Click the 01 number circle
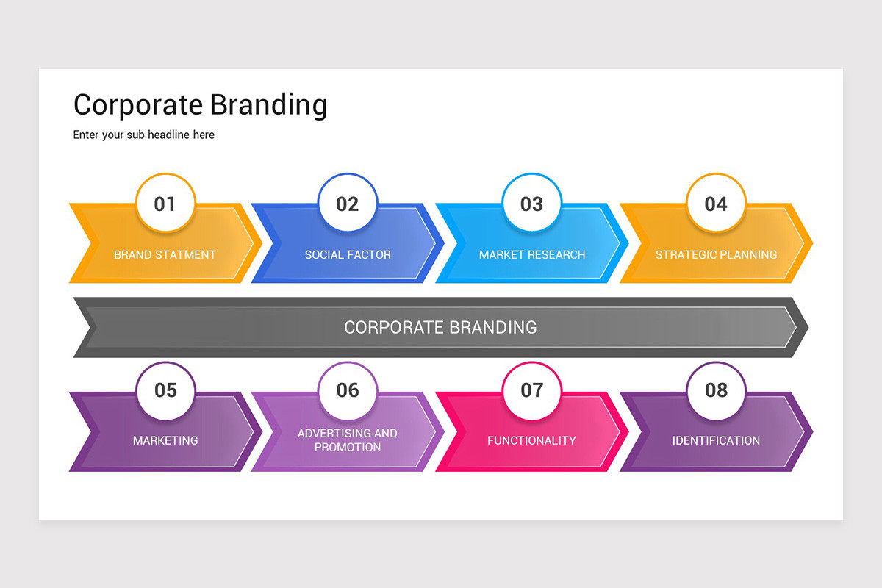882x588 pixels. tap(165, 204)
